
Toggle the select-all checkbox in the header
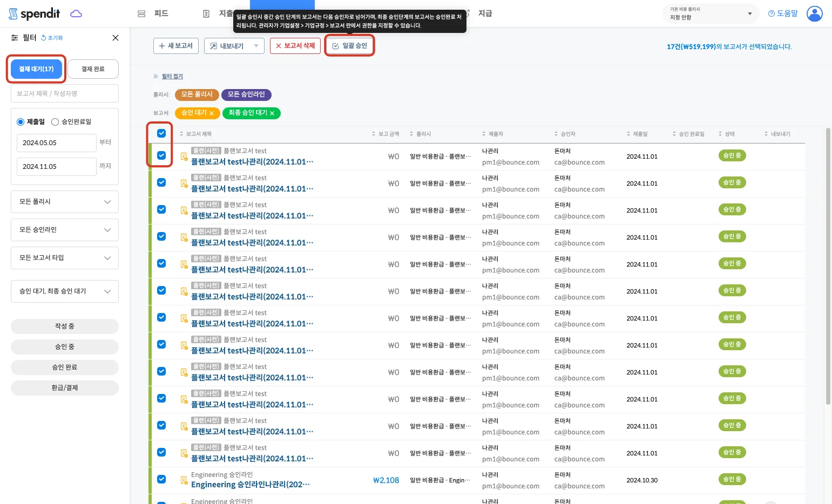[161, 133]
